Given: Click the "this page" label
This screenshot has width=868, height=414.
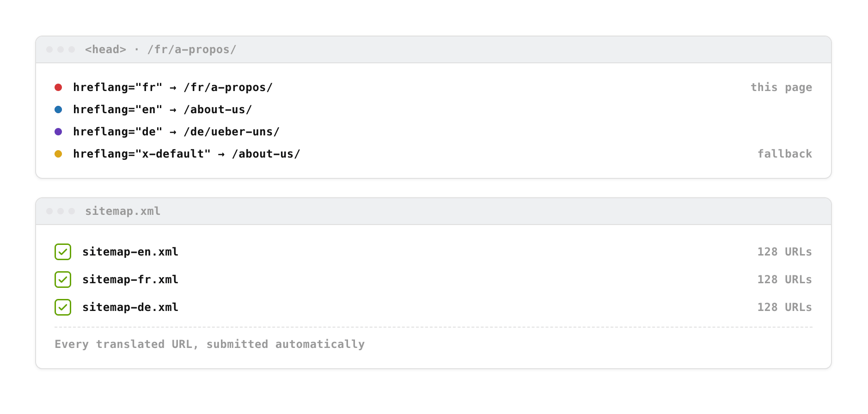Looking at the screenshot, I should coord(781,87).
